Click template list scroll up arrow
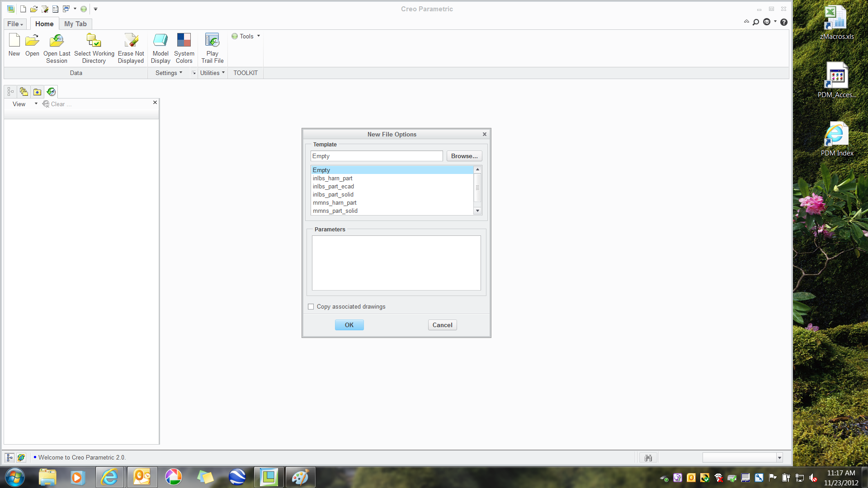The width and height of the screenshot is (868, 488). [477, 169]
